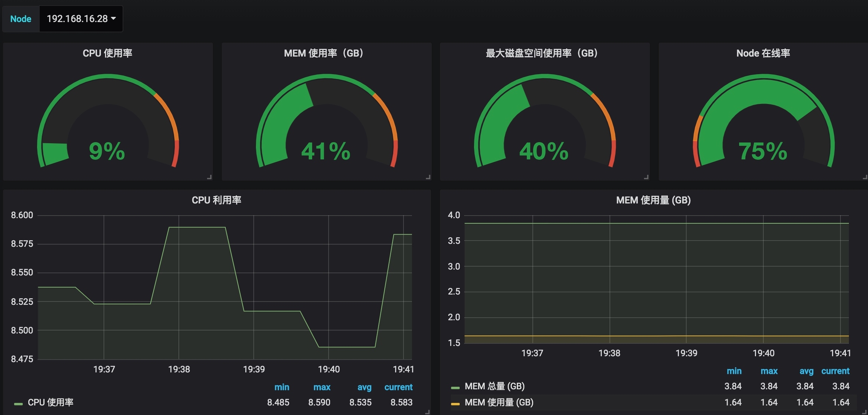Screen dimensions: 868x415
Task: Grab the CPU 使用率 gauge panel resize handle
Action: click(x=209, y=177)
